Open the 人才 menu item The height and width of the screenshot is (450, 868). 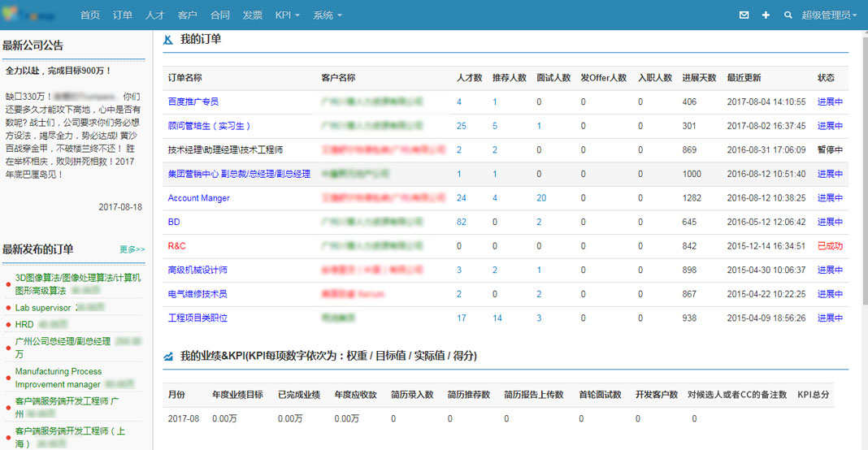coord(154,15)
